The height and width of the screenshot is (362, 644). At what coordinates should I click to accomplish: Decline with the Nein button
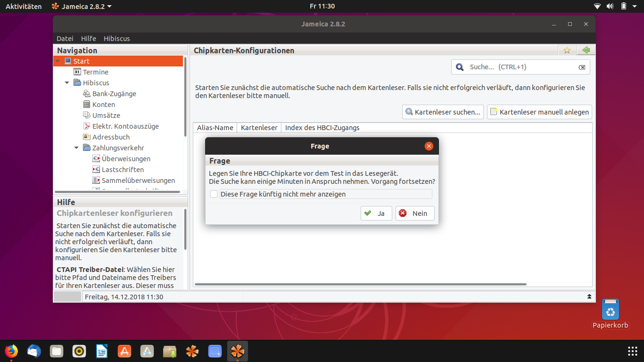[415, 213]
